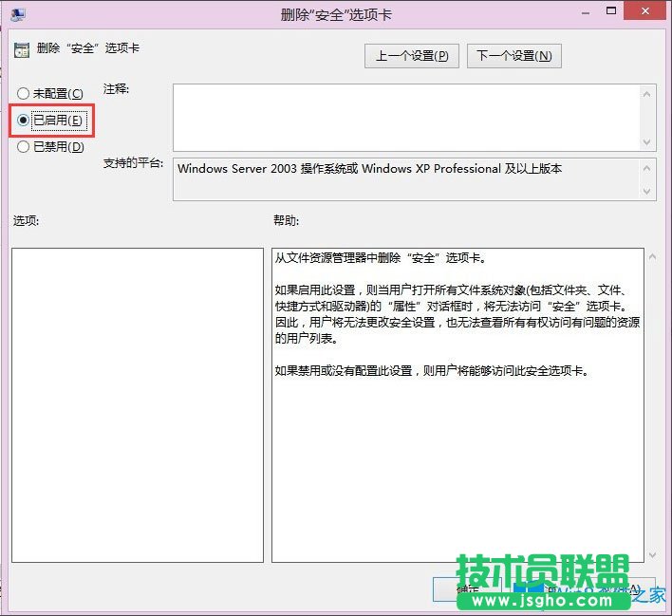Click the Windows Server 2003 supported platform text
Viewport: 672px width, 616px height.
(369, 168)
